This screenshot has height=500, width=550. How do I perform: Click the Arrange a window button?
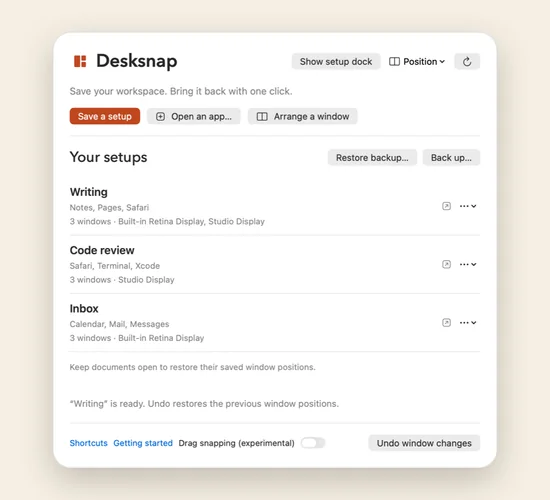(303, 116)
